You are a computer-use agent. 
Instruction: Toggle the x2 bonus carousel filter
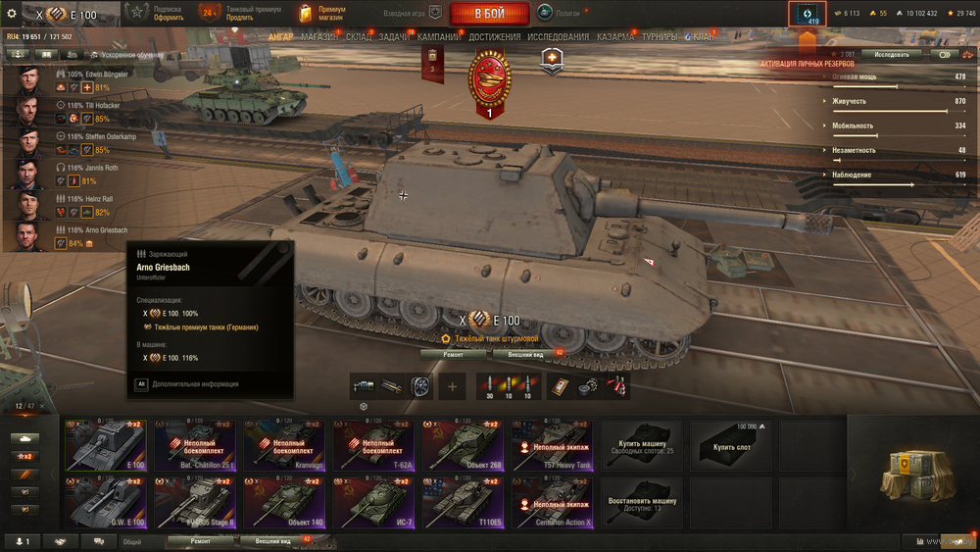(x=25, y=456)
